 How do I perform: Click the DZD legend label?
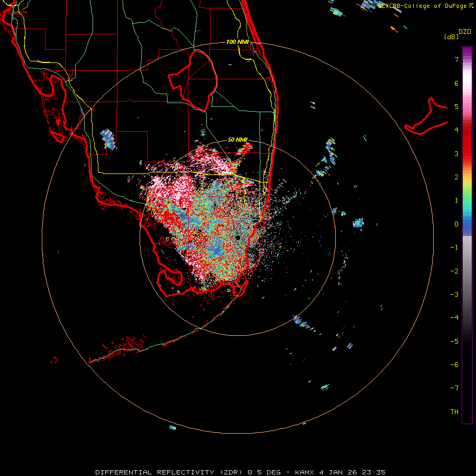coord(464,32)
